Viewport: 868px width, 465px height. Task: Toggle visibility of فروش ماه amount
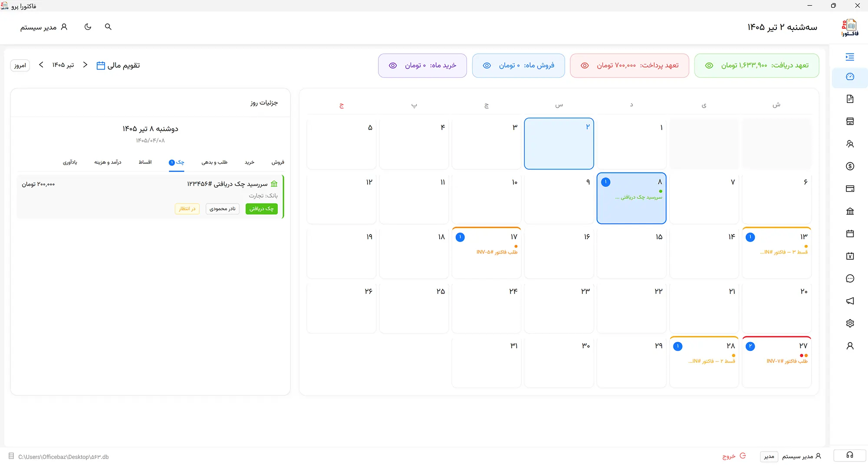click(487, 66)
